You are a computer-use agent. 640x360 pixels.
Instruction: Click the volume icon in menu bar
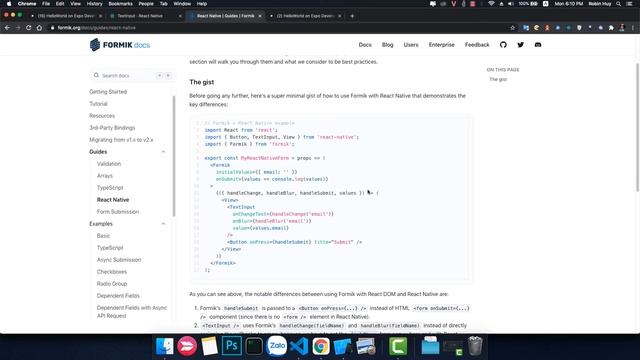(x=511, y=4)
